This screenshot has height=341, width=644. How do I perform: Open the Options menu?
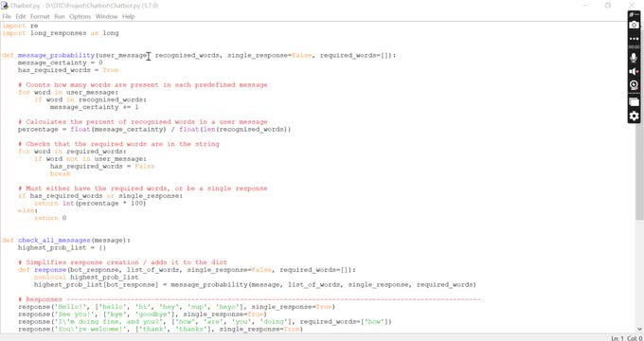coord(80,16)
